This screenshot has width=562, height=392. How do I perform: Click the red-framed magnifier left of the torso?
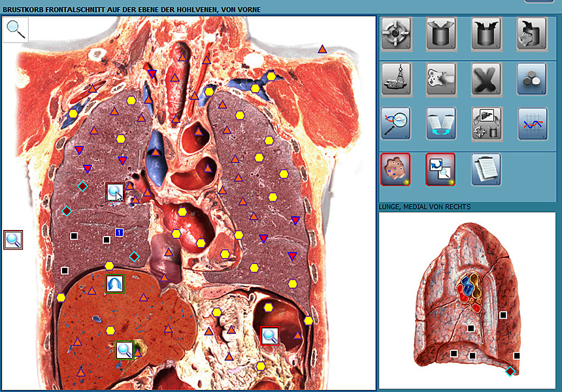pyautogui.click(x=13, y=240)
